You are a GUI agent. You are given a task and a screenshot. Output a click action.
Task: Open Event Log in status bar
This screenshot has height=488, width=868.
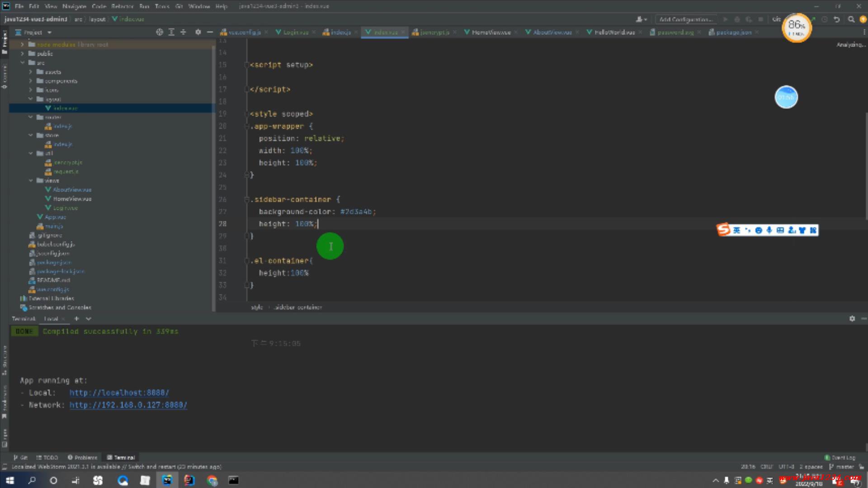(840, 457)
